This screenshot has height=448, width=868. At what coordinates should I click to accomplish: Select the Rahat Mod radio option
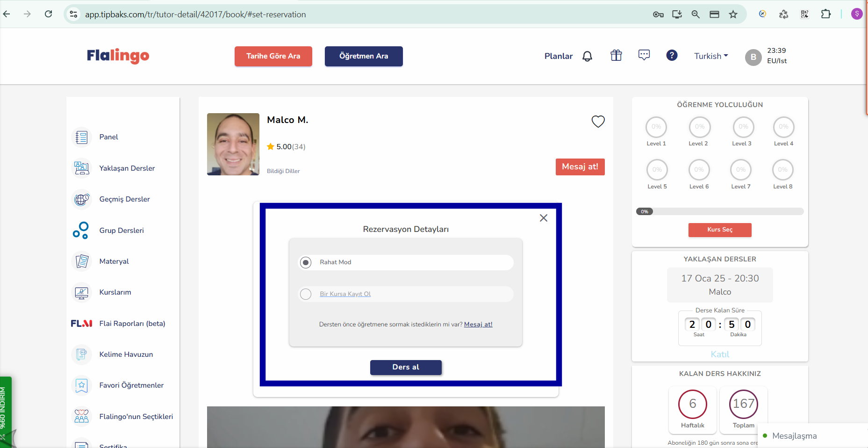pyautogui.click(x=306, y=262)
